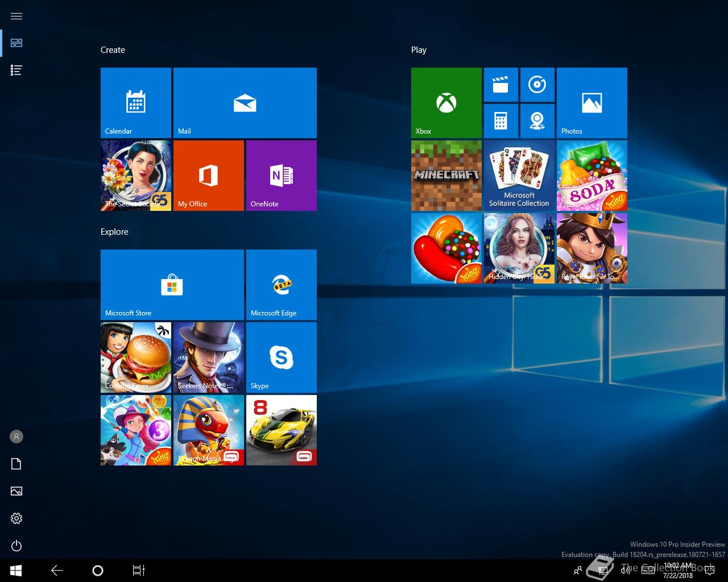728x582 pixels.
Task: Select the Play group header
Action: coord(419,50)
